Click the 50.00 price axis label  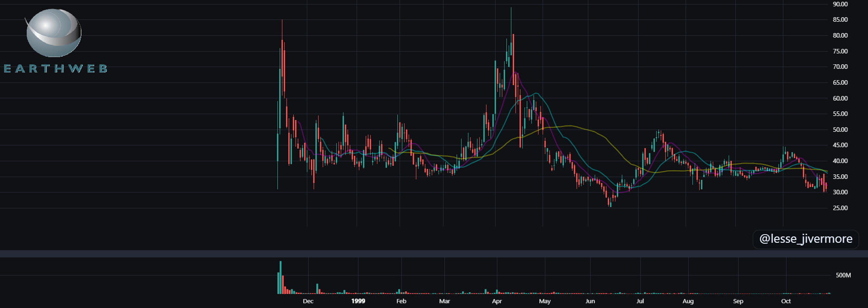[x=840, y=130]
